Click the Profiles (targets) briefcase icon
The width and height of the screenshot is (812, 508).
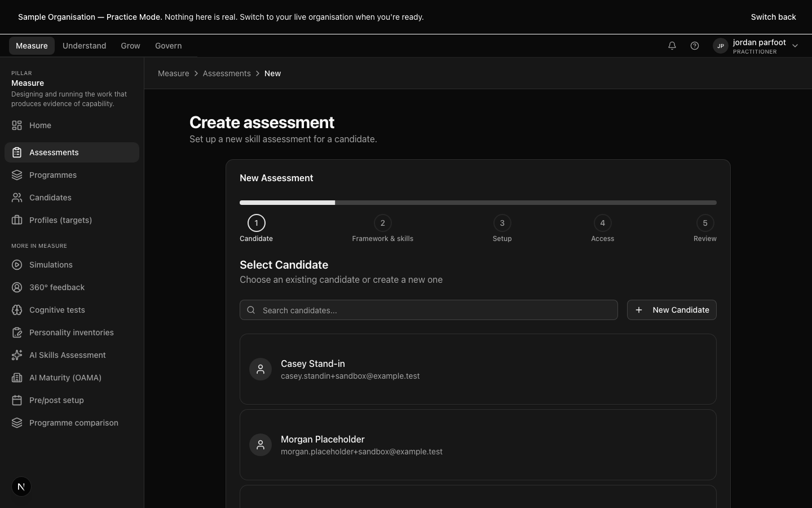(x=17, y=220)
